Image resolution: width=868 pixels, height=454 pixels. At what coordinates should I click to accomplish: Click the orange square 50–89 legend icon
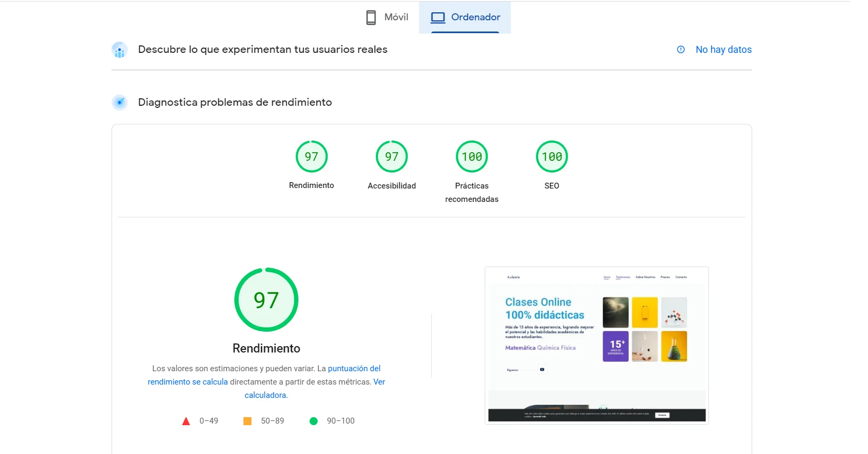(x=247, y=421)
